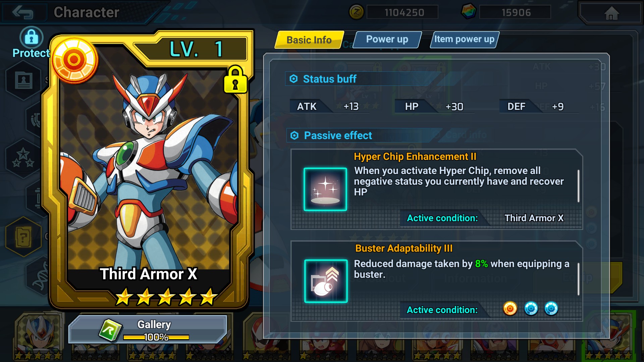Screen dimensions: 644x362
Task: Go to home screen via house icon
Action: click(611, 13)
